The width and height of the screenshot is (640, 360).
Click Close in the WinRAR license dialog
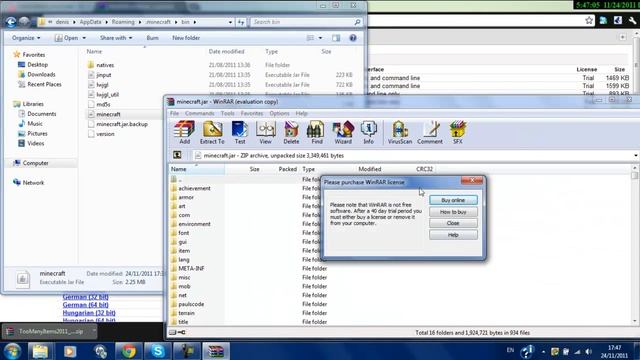453,223
